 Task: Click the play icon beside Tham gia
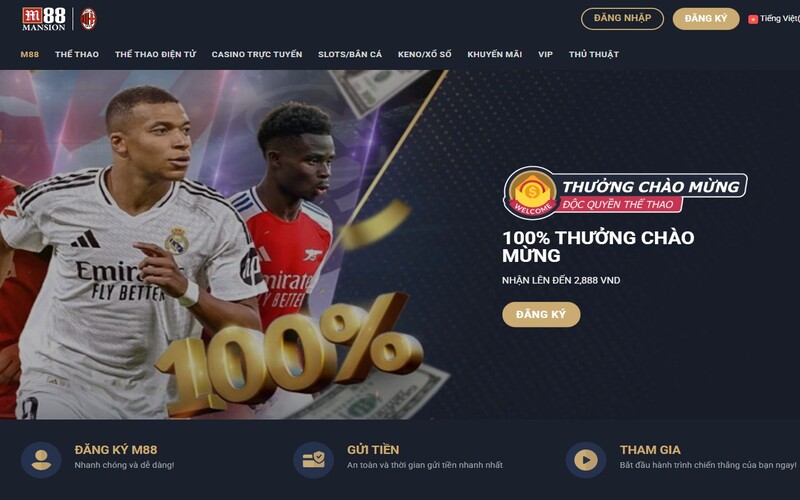click(x=586, y=460)
